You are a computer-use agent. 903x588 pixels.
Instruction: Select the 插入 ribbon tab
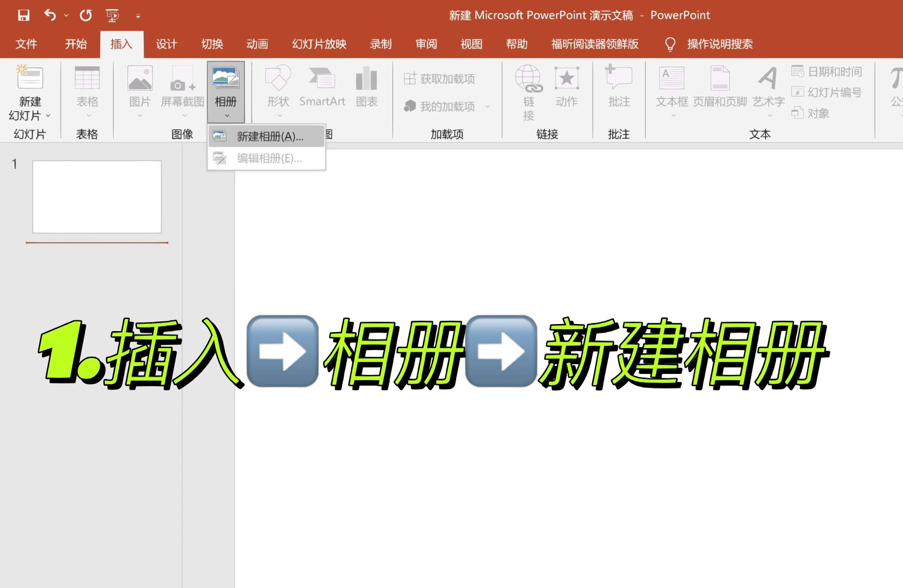click(x=121, y=44)
